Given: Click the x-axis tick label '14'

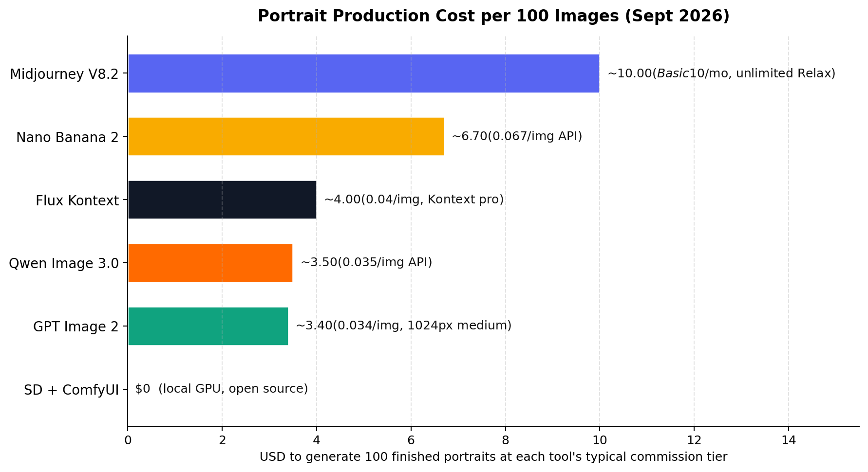Looking at the screenshot, I should pyautogui.click(x=789, y=440).
